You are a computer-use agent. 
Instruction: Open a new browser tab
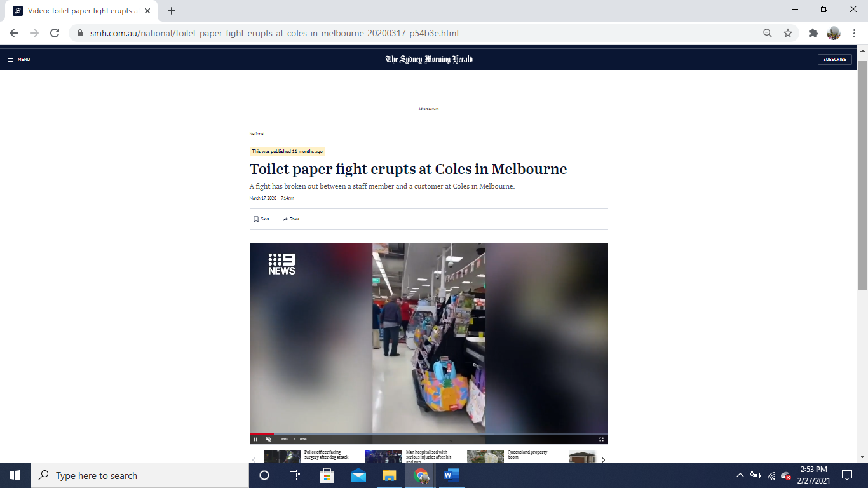tap(172, 11)
